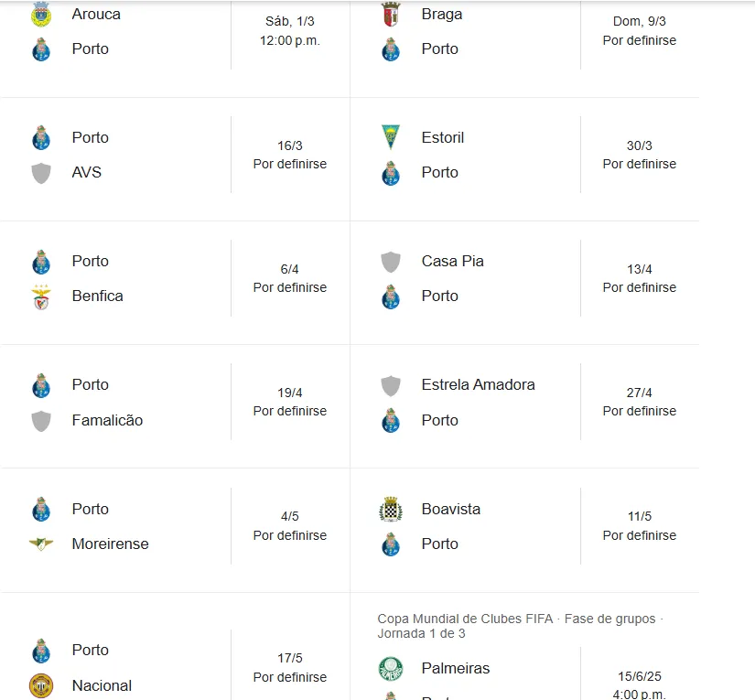Click the Porto crest next to AVS
The image size is (755, 700).
click(40, 137)
